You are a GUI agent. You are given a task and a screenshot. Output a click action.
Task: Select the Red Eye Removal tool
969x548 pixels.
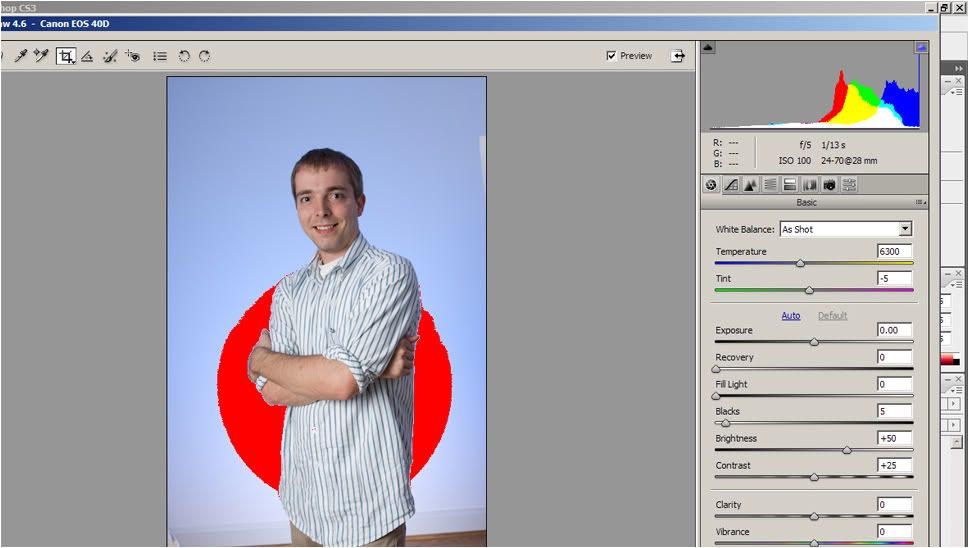click(x=132, y=56)
